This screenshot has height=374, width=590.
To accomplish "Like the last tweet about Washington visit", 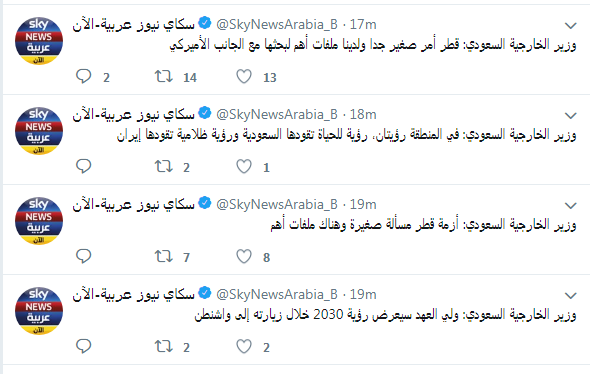I will (244, 346).
